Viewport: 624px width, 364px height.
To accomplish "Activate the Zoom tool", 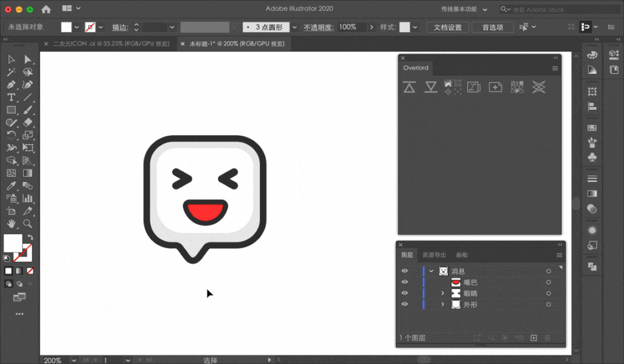I will pos(28,224).
